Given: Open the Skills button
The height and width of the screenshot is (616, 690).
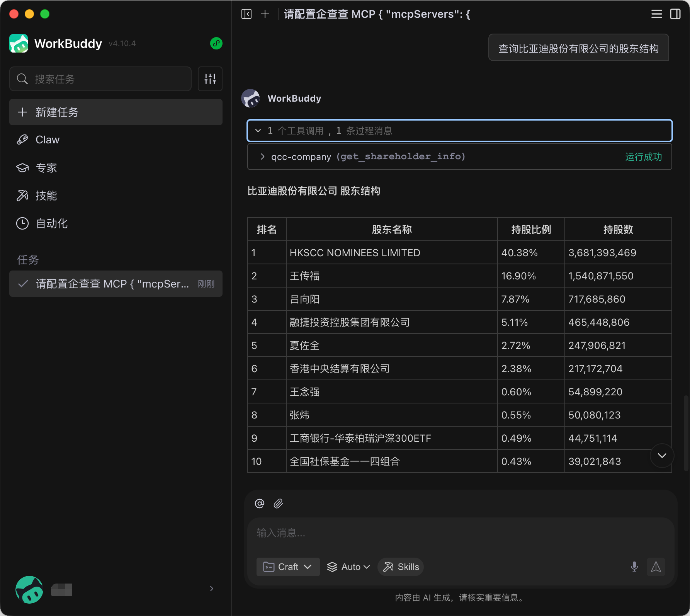Looking at the screenshot, I should tap(401, 567).
